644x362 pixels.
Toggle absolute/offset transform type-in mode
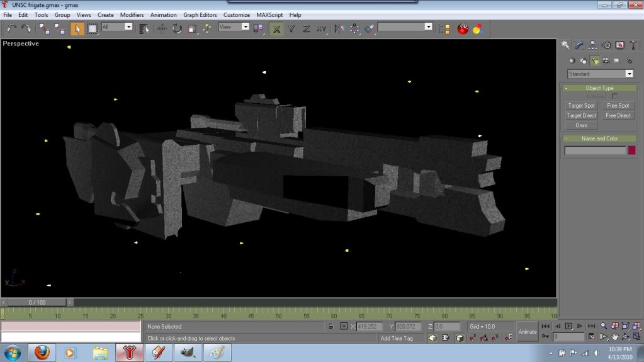(x=344, y=326)
